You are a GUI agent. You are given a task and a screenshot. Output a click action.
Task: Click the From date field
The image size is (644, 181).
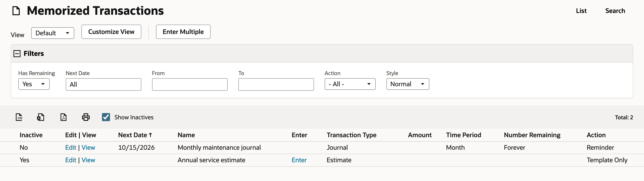pos(190,84)
